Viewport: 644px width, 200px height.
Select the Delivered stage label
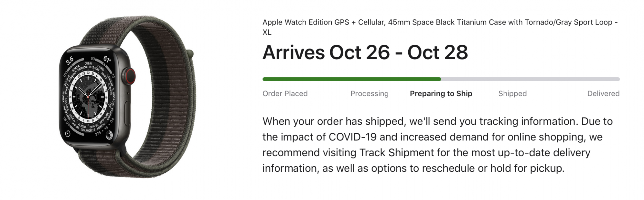(x=603, y=93)
